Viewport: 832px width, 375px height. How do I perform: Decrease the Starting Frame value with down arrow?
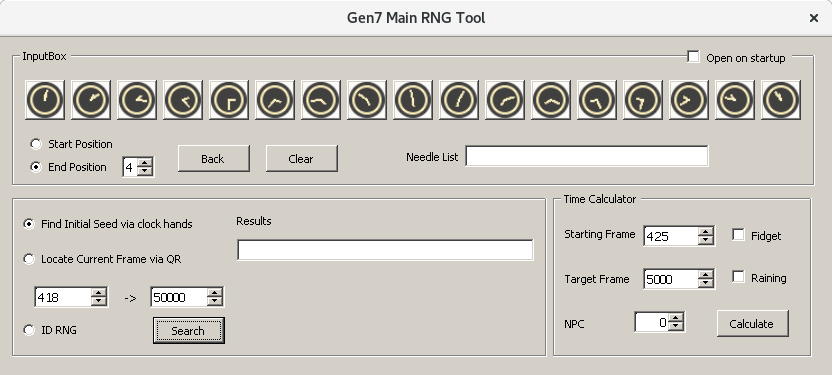[x=705, y=240]
